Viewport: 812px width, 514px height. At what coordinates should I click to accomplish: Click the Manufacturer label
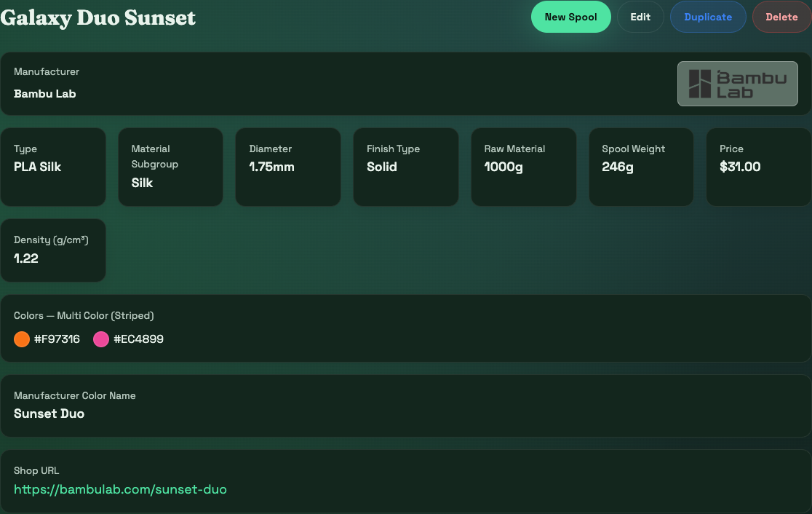pyautogui.click(x=47, y=71)
